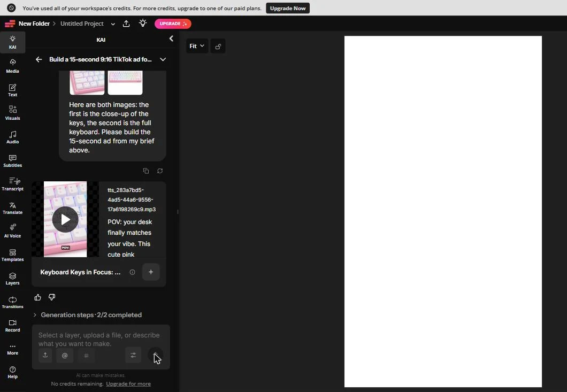The width and height of the screenshot is (567, 392).
Task: Toggle the canvas lock icon
Action: [x=218, y=47]
